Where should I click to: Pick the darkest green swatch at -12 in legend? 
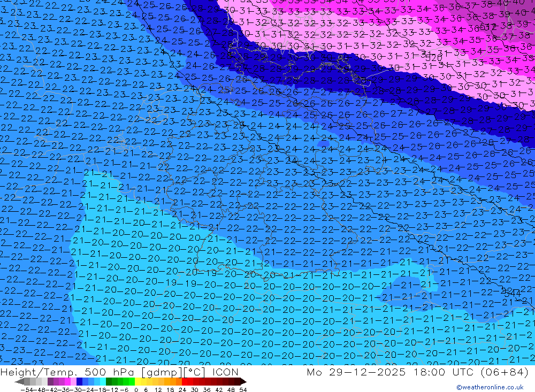click(x=109, y=381)
